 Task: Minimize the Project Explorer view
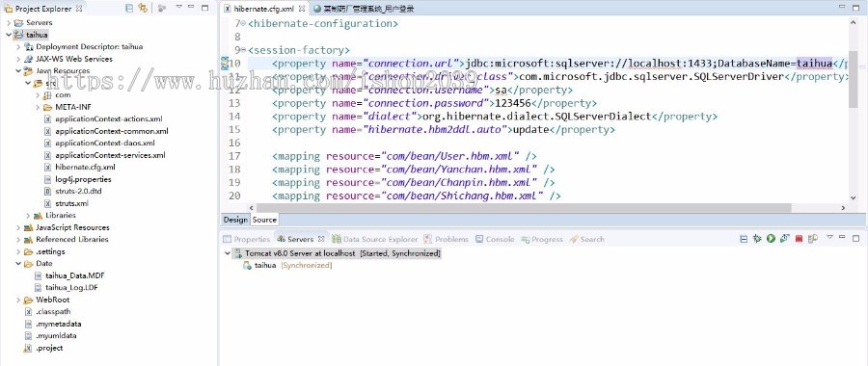(191, 7)
